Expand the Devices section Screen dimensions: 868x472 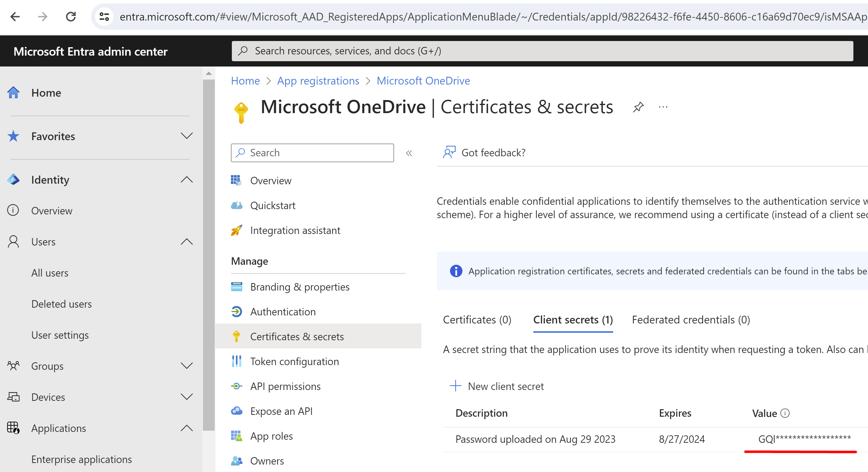tap(186, 397)
